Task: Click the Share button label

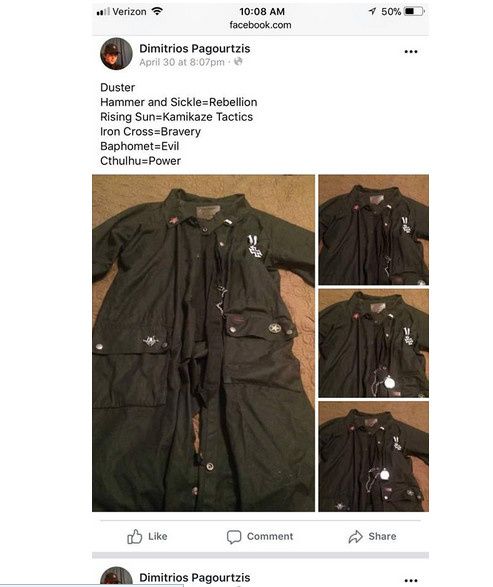Action: point(382,536)
